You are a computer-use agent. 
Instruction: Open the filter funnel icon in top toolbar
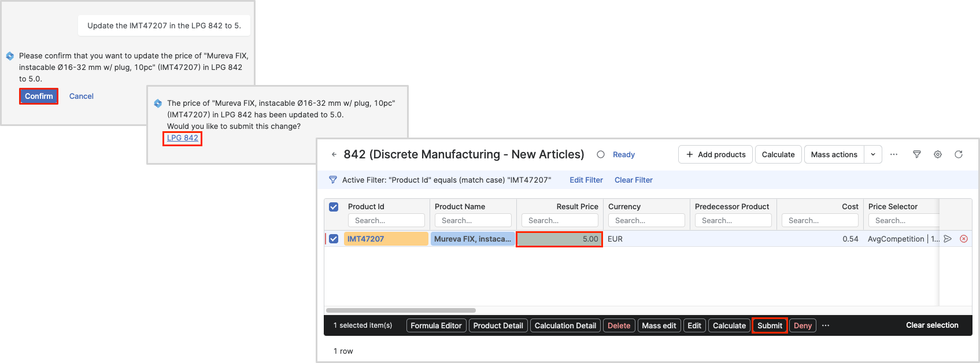click(916, 154)
